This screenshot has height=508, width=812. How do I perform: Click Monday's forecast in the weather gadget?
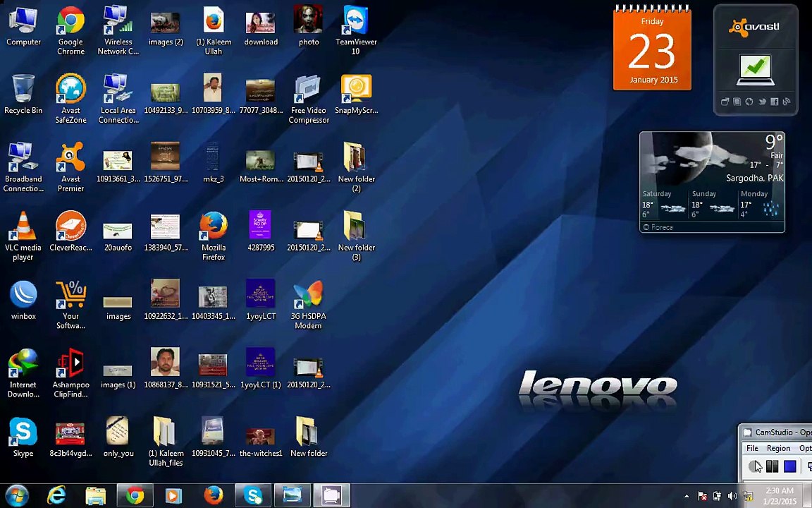point(761,204)
